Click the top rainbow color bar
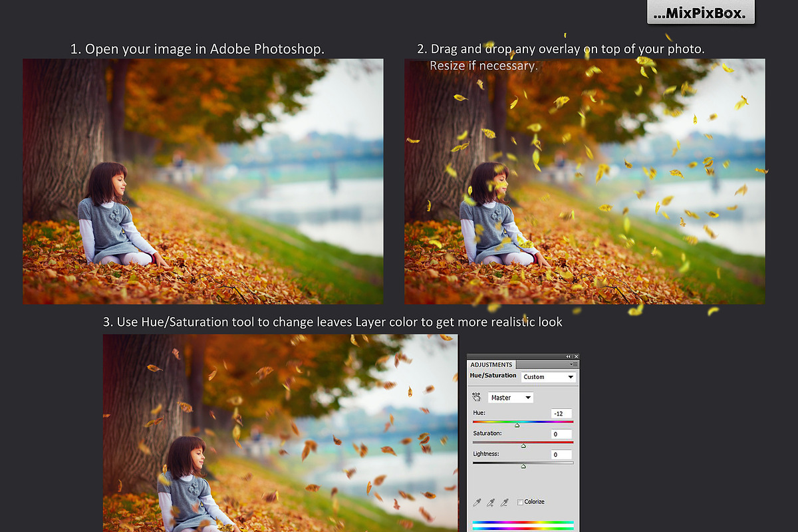This screenshot has height=532, width=798. click(523, 523)
